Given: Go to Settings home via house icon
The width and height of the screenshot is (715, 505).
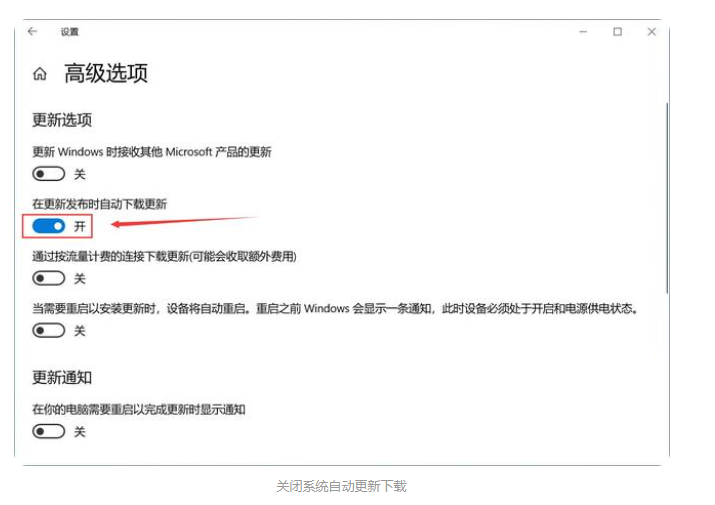Looking at the screenshot, I should click(x=40, y=74).
